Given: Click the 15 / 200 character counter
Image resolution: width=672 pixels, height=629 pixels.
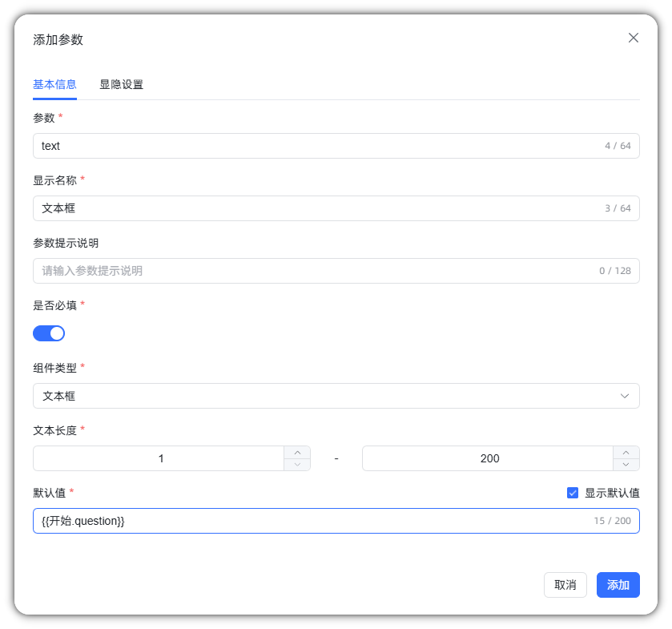Looking at the screenshot, I should click(612, 521).
